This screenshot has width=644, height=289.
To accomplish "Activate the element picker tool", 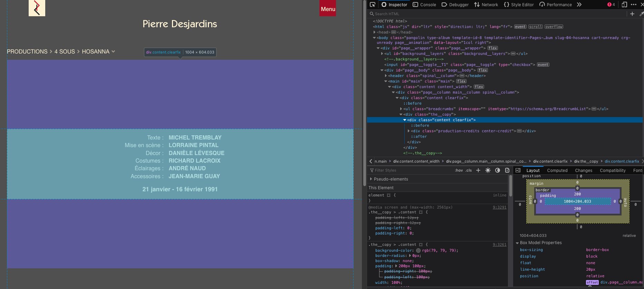I will (373, 4).
